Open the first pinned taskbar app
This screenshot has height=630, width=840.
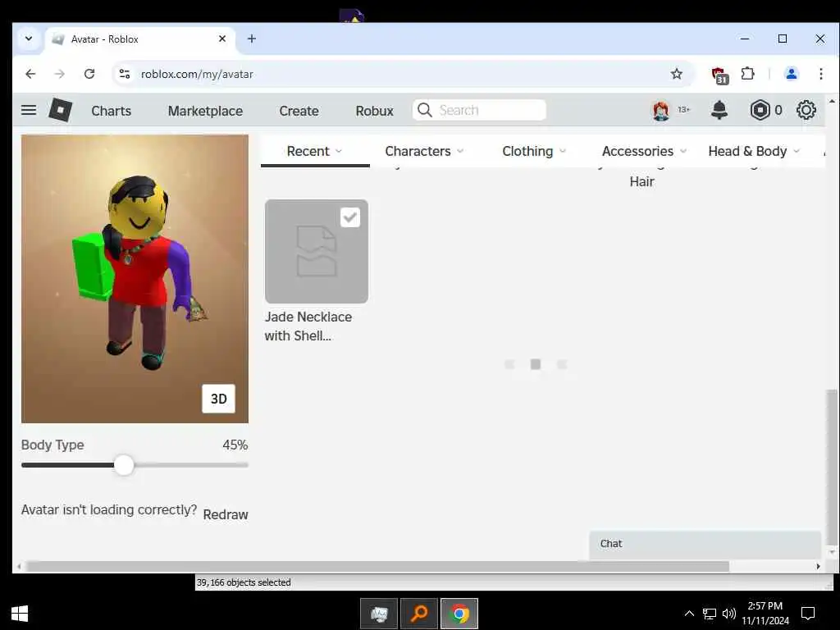tap(379, 614)
